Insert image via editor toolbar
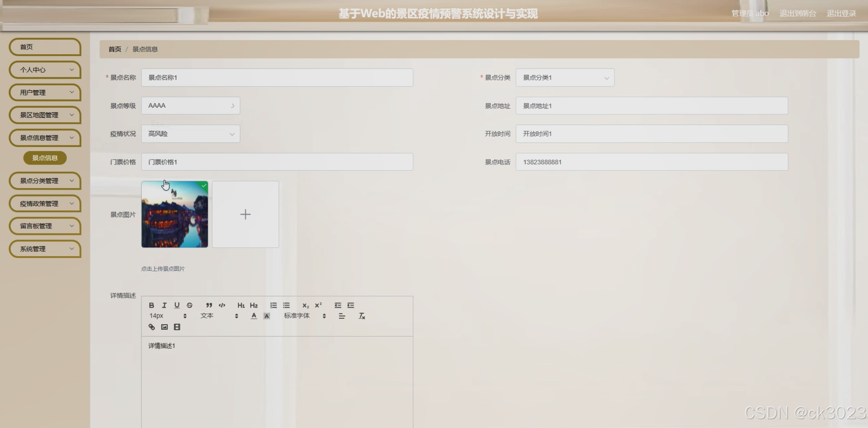Viewport: 868px width, 428px height. [x=164, y=327]
